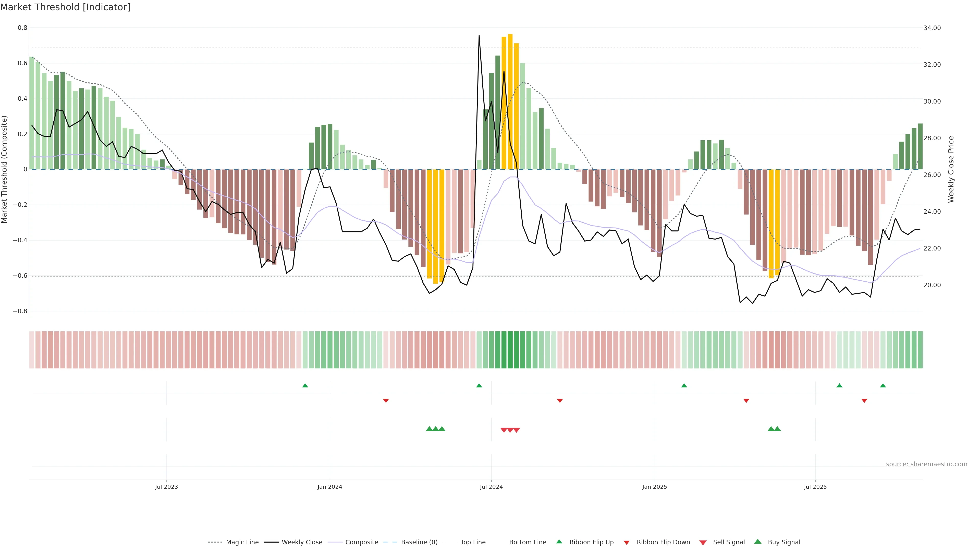Viewport: 980px width, 551px height.
Task: Click the leftmost green ribbon flip up marker
Action: (305, 386)
